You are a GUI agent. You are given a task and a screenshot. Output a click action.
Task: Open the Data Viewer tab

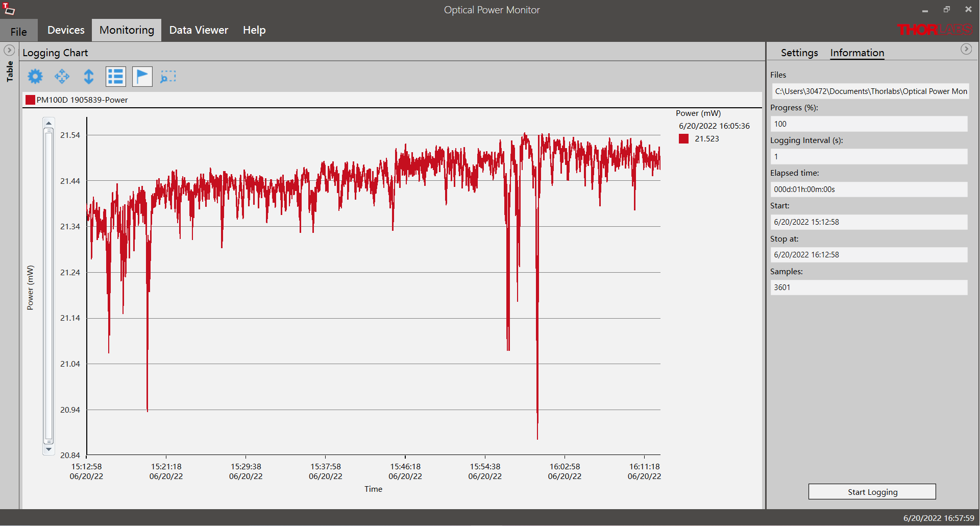[x=199, y=30]
